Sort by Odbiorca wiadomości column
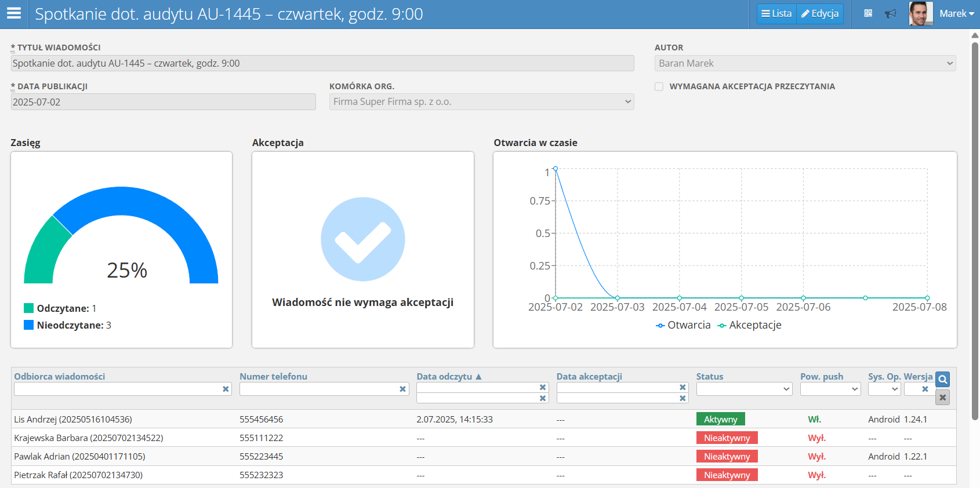 tap(60, 376)
